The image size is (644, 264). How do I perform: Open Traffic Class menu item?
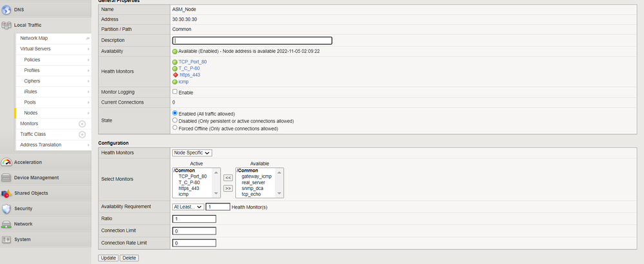[33, 134]
